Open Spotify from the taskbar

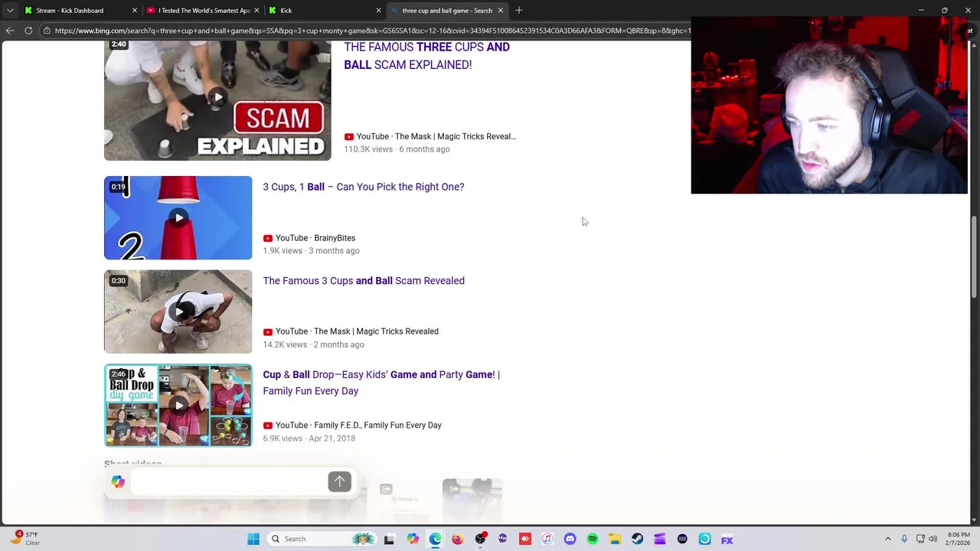pyautogui.click(x=593, y=539)
